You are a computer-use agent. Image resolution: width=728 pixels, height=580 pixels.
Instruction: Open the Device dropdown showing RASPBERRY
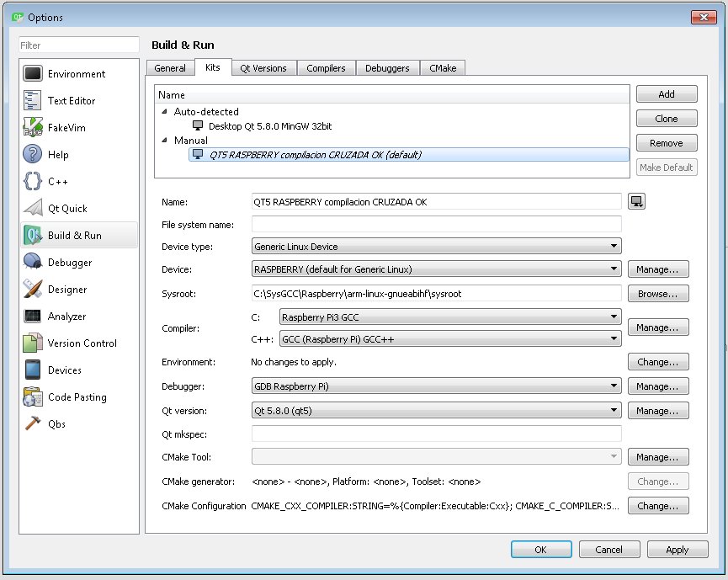coord(437,269)
